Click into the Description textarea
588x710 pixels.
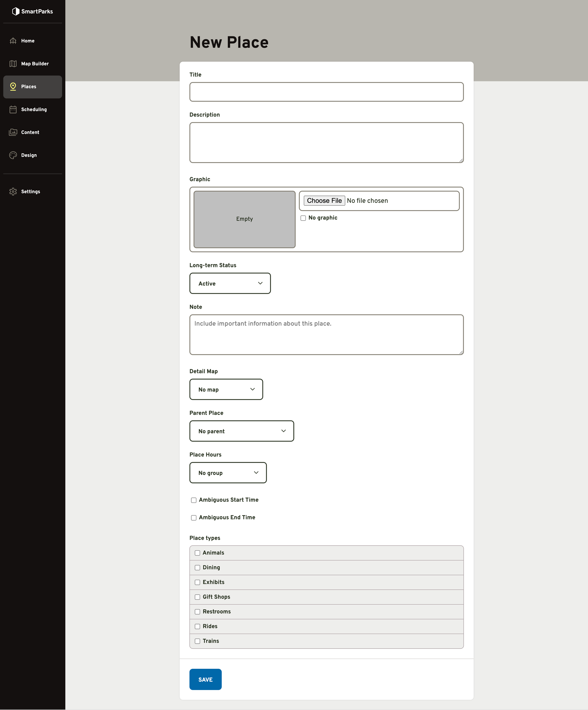[326, 143]
